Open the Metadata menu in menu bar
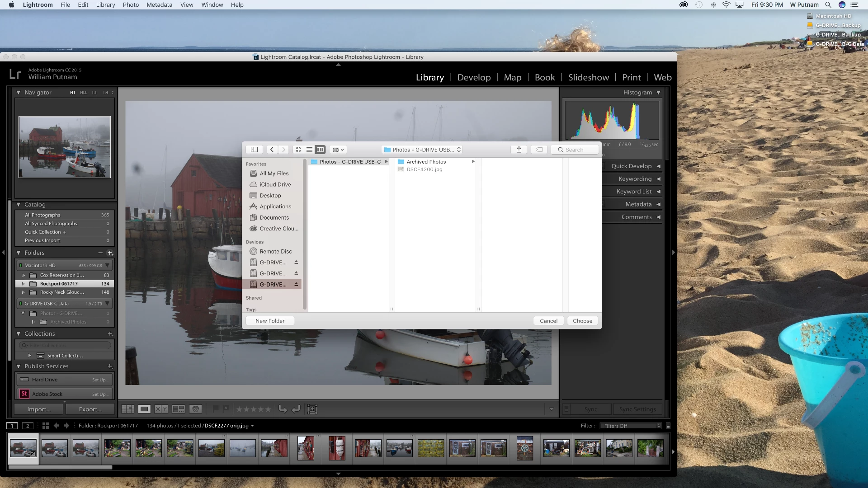868x488 pixels. coord(159,5)
